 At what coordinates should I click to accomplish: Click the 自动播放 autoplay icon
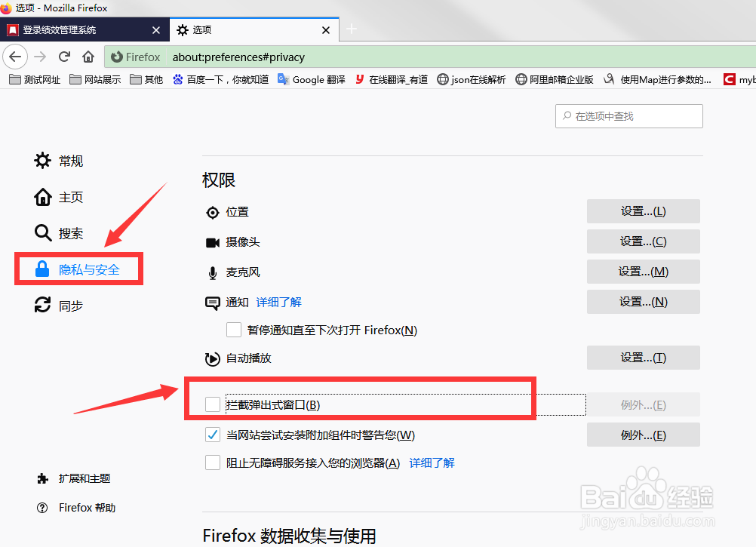(x=212, y=358)
